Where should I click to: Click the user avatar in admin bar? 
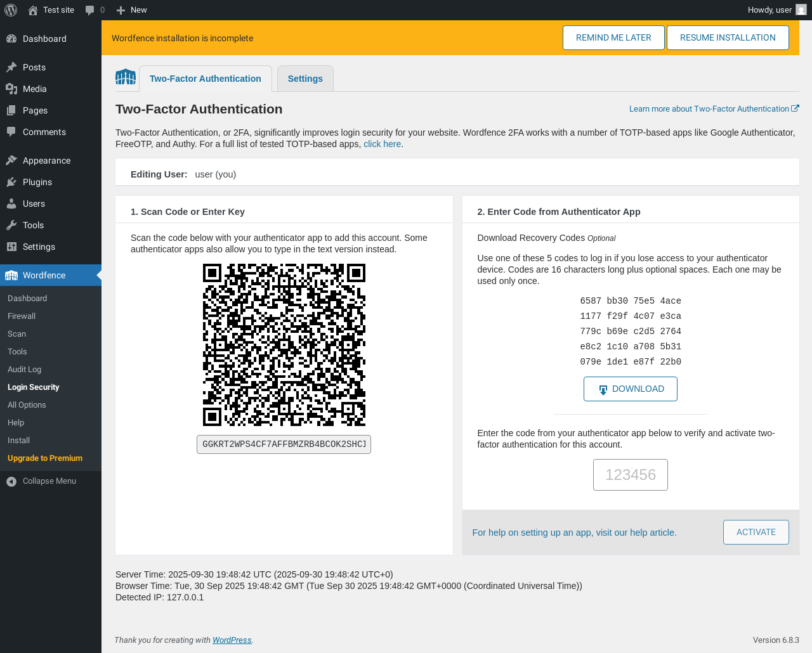(x=801, y=10)
